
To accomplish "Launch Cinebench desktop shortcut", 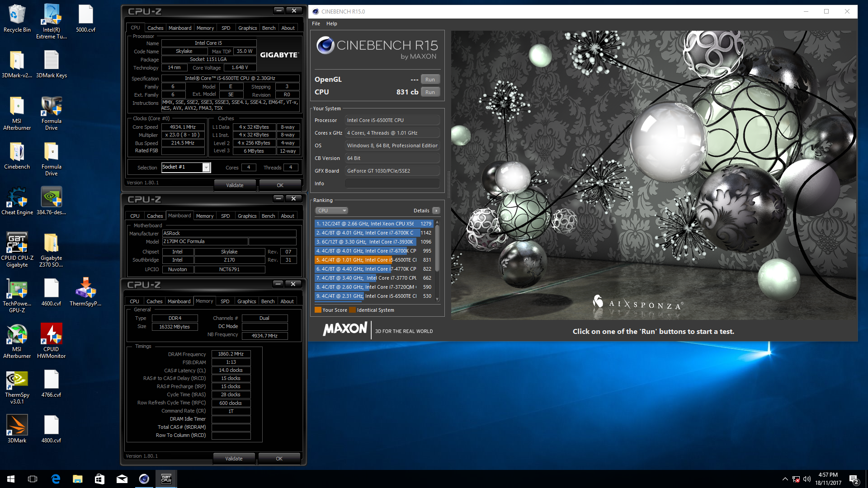I will tap(17, 155).
